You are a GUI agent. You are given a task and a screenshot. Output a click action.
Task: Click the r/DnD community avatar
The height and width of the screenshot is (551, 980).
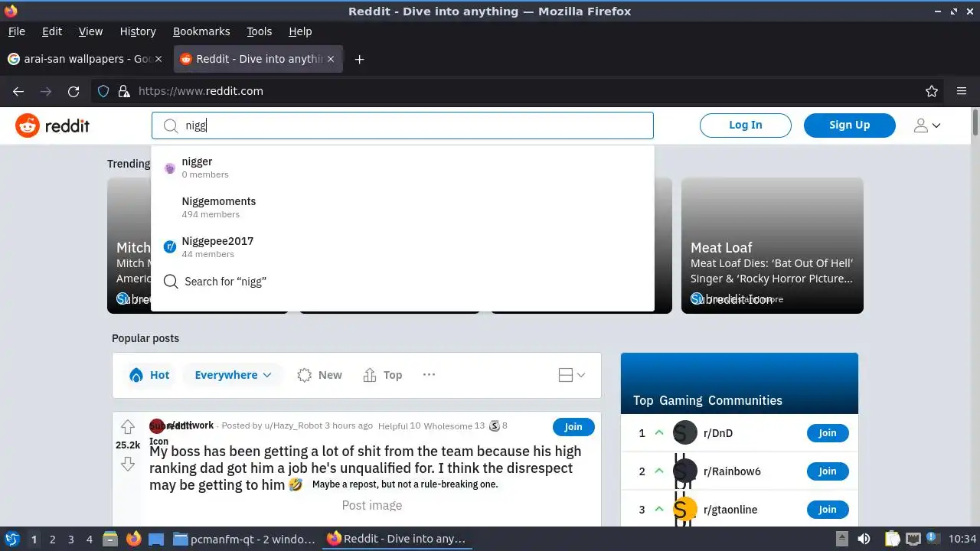click(x=685, y=433)
